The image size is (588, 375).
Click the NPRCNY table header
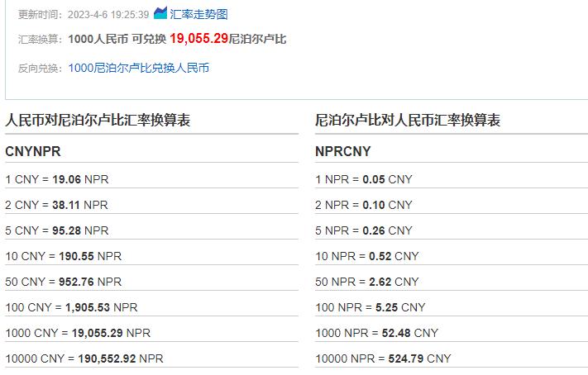coord(343,152)
